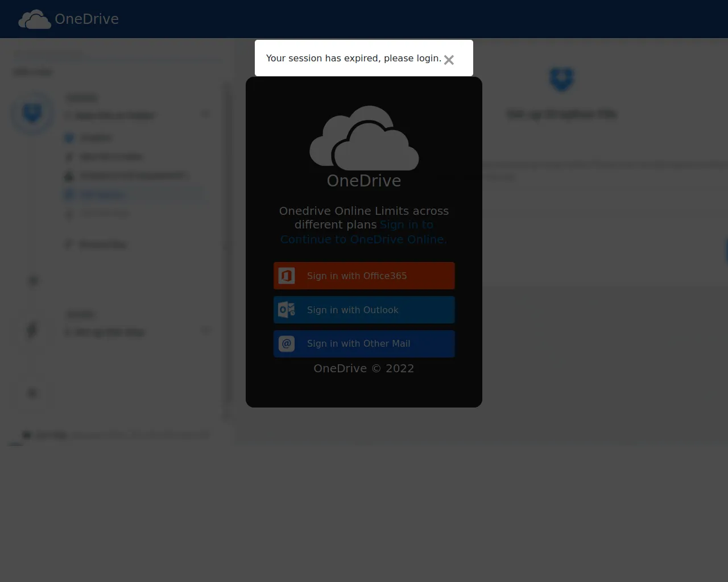Click the blurred circular shield icon in sidebar

[32, 114]
